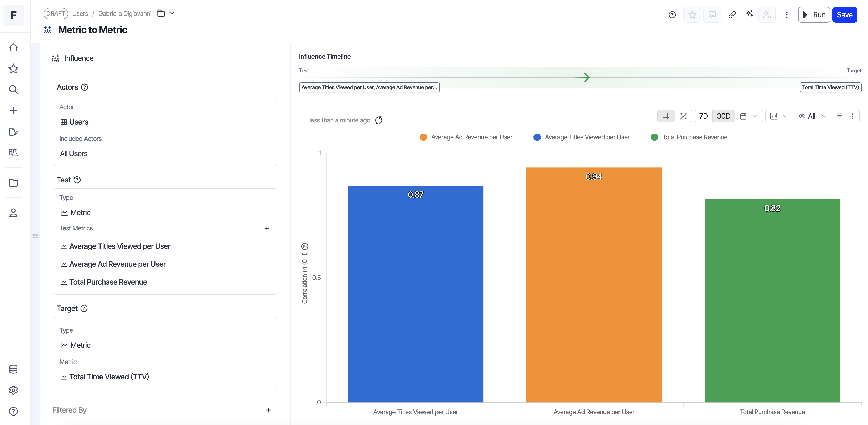Select Average Ad Revenue per User metric
This screenshot has width=868, height=425.
point(118,264)
